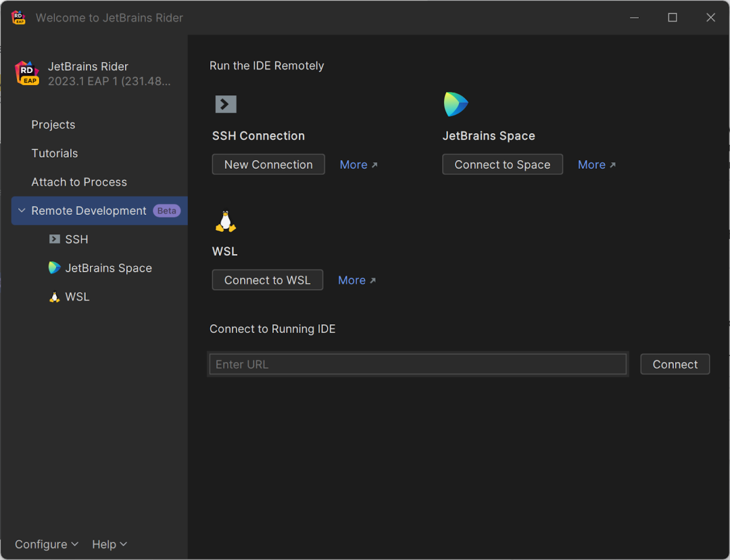
Task: Close the Welcome to JetBrains Rider window
Action: pyautogui.click(x=710, y=18)
